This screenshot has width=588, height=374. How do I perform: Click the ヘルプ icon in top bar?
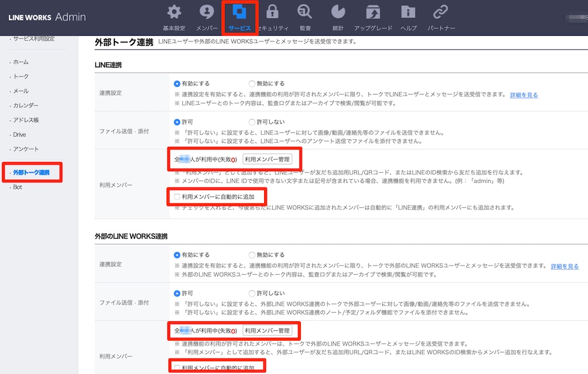coord(408,13)
